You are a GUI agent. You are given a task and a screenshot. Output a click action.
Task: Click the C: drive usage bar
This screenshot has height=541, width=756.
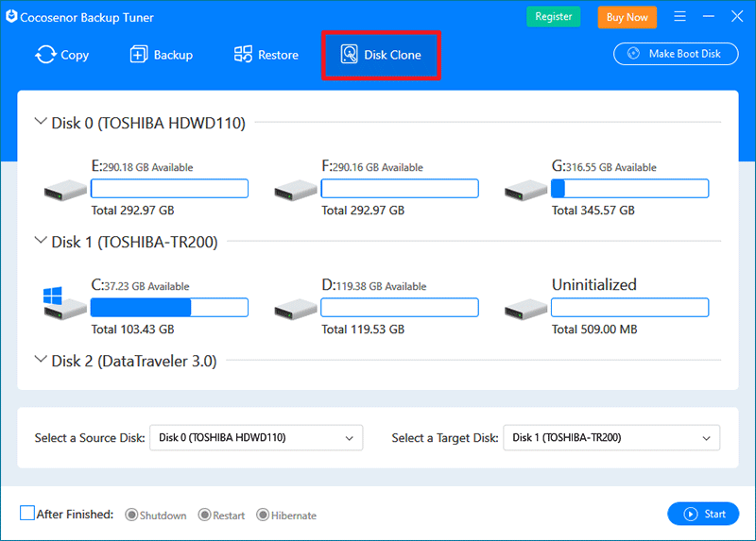[170, 308]
